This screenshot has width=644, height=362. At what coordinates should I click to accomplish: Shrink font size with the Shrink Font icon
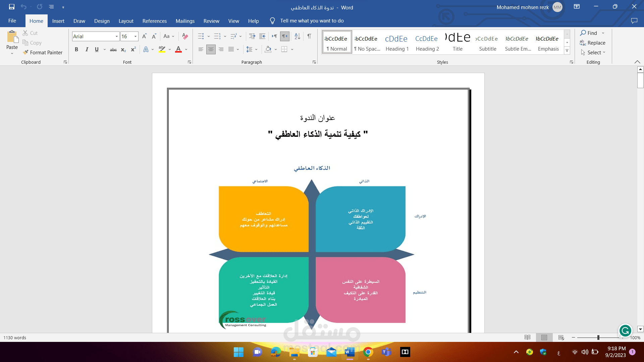click(154, 36)
